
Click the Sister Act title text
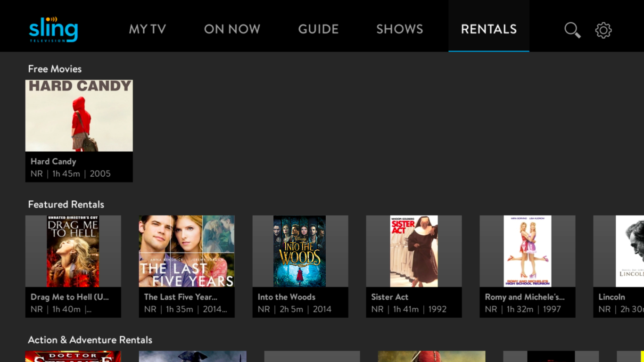click(390, 297)
